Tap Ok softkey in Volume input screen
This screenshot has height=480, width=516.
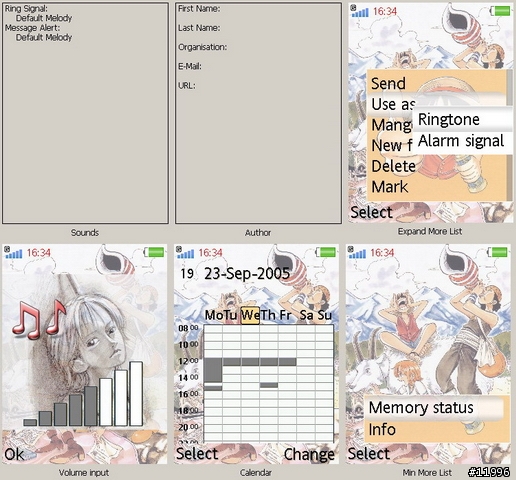(14, 454)
